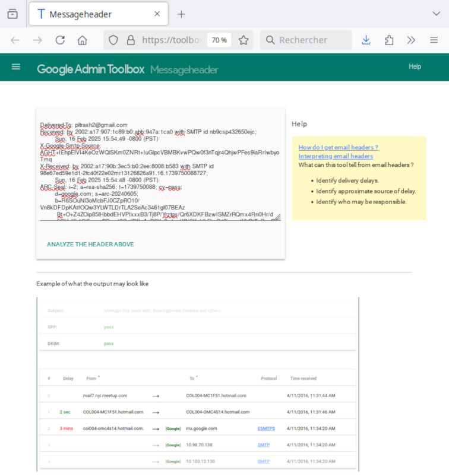
Task: Click the Protocol column header
Action: click(x=269, y=379)
